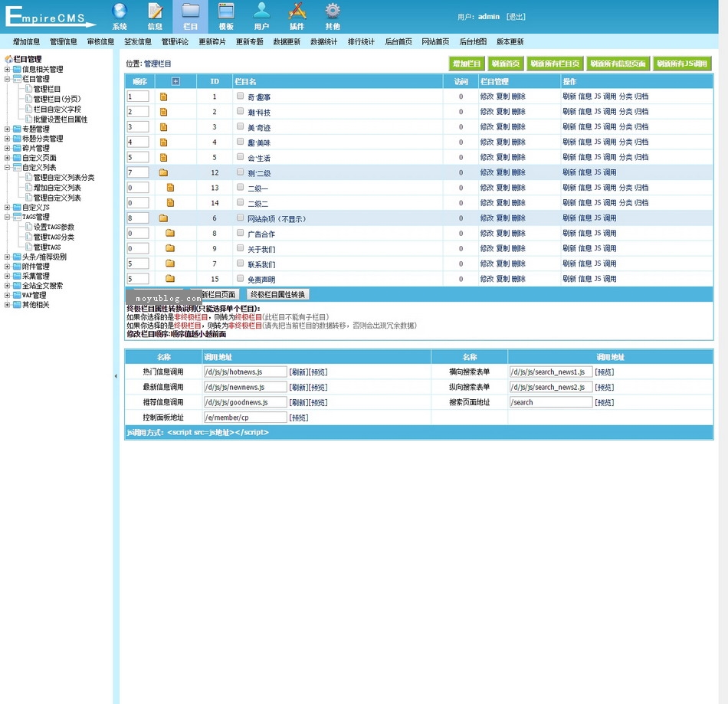Tick the checkbox for 关于我们
Viewport: 728px width, 704px height.
pyautogui.click(x=240, y=247)
